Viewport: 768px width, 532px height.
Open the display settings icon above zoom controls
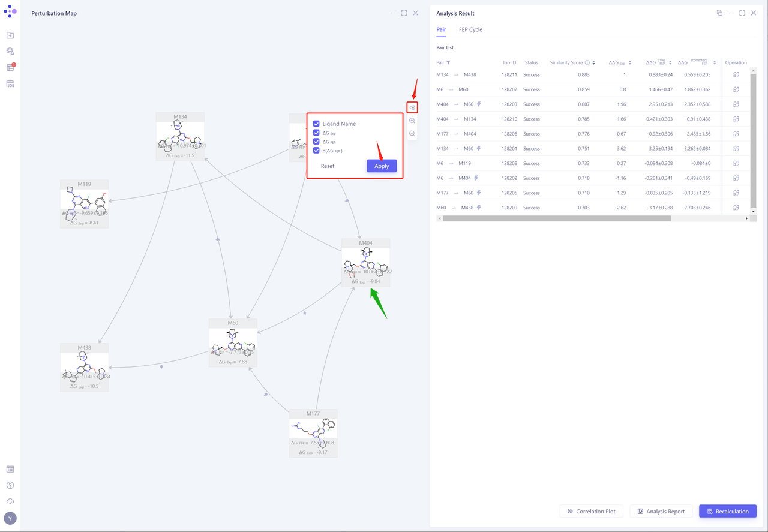pos(412,107)
